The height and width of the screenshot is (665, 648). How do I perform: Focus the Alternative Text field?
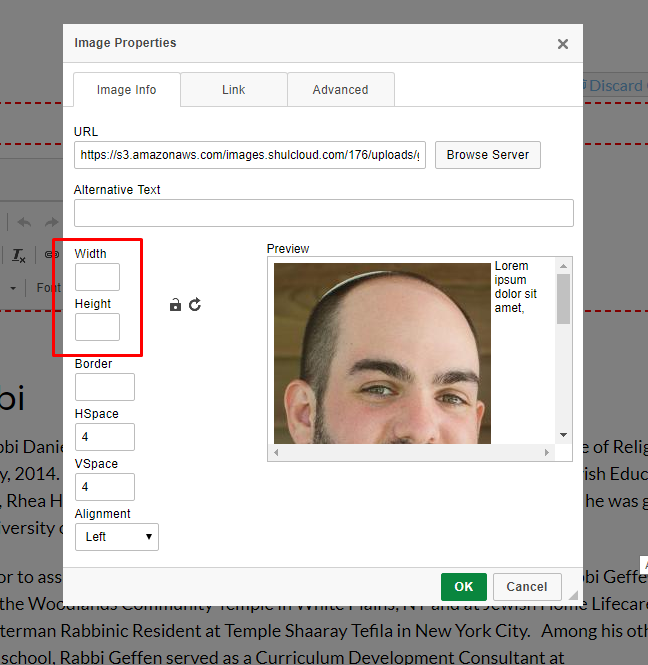click(323, 213)
